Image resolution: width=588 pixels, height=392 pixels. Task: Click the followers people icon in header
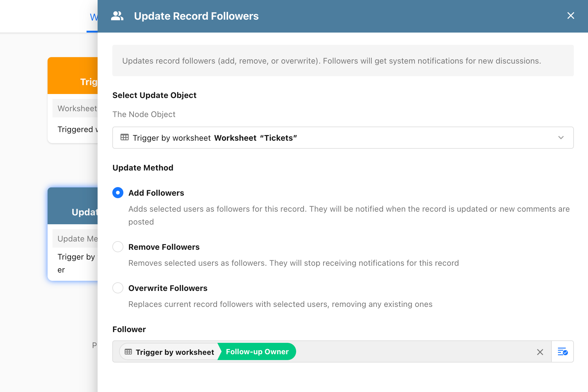click(x=117, y=16)
